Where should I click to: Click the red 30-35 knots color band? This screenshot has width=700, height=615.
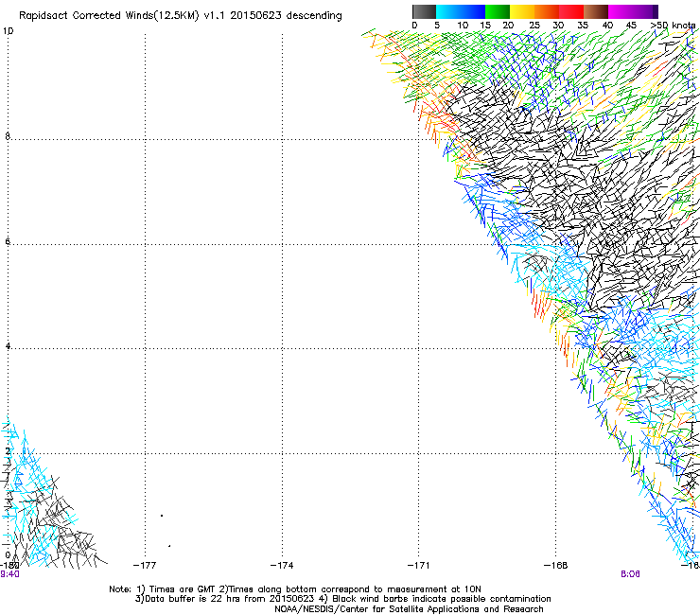coord(571,11)
